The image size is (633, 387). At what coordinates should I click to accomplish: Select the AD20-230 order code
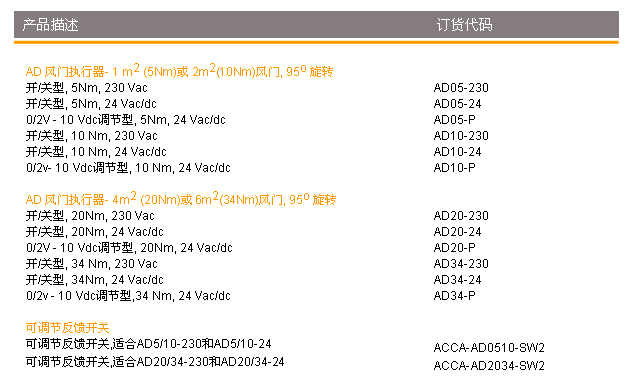(x=461, y=215)
